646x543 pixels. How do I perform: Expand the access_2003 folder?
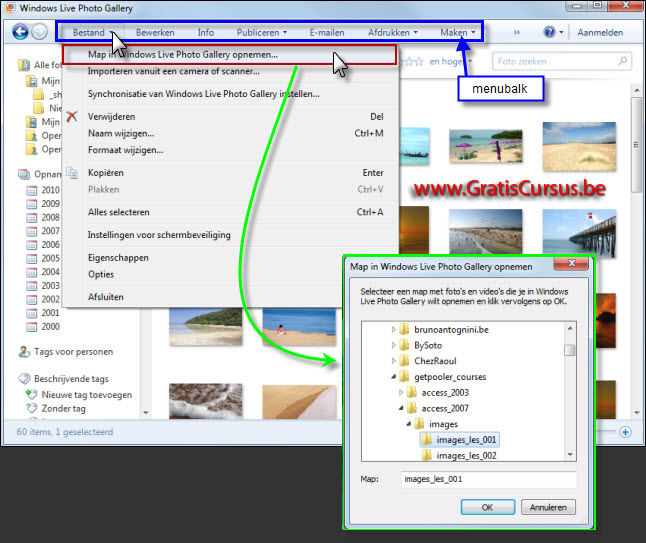coord(401,392)
